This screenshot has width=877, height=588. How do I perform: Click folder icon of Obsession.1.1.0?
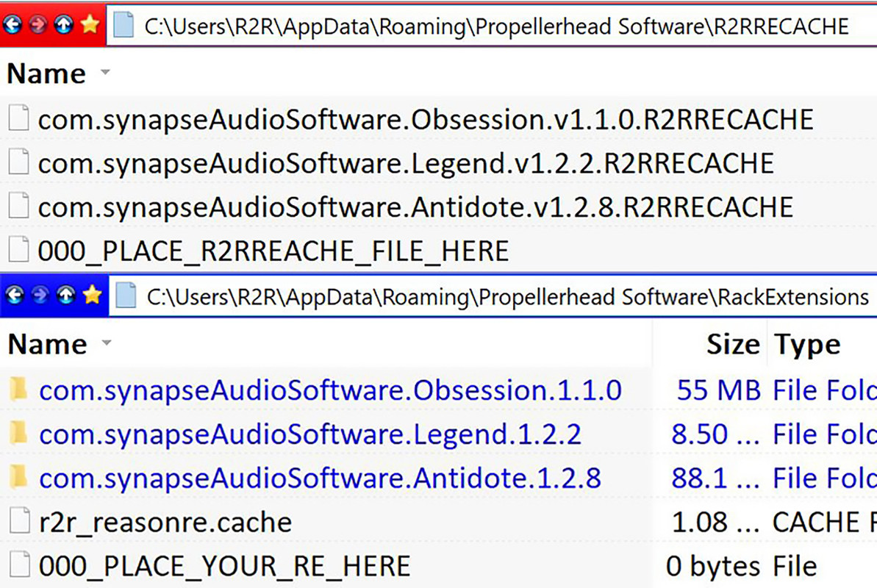tap(18, 389)
